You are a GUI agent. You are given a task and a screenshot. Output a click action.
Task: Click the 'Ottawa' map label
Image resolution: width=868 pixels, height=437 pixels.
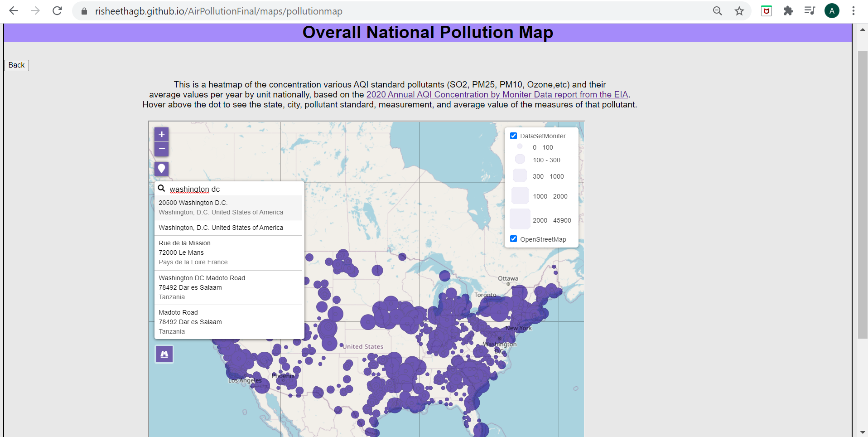tap(508, 279)
